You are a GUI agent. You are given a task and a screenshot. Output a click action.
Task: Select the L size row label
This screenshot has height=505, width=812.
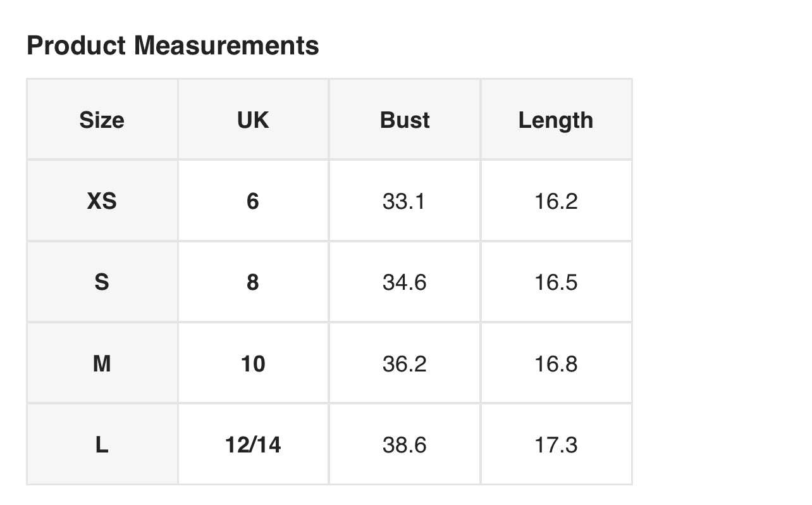(102, 444)
